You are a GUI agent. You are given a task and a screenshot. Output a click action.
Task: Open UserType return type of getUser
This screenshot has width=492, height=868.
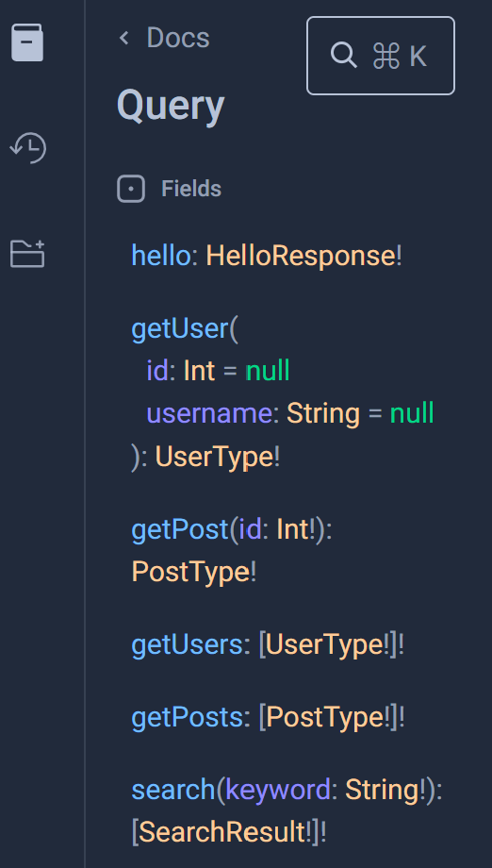pyautogui.click(x=214, y=458)
